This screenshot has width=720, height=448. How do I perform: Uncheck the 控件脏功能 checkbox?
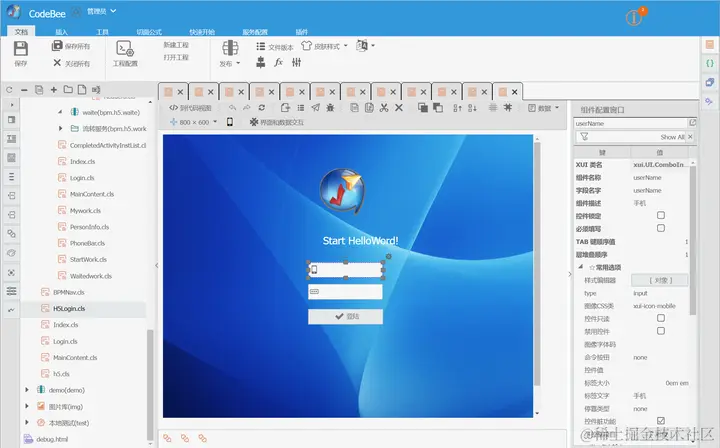661,420
